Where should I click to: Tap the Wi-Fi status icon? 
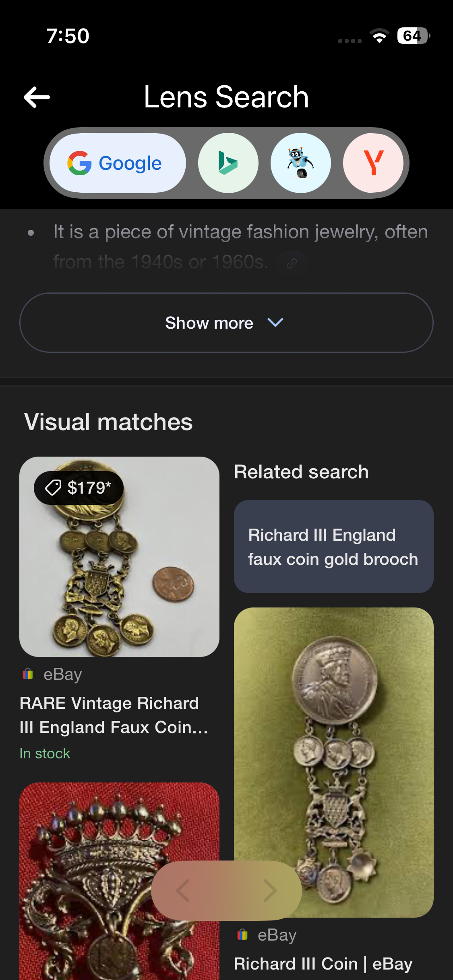379,36
